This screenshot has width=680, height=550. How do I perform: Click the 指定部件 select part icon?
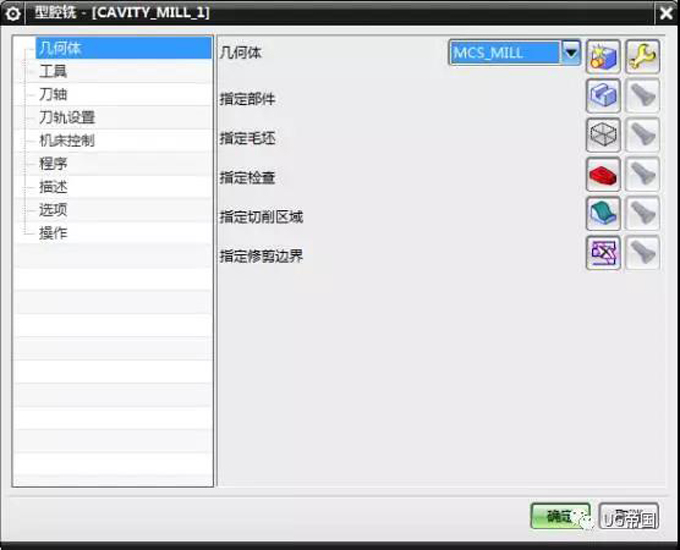(603, 96)
